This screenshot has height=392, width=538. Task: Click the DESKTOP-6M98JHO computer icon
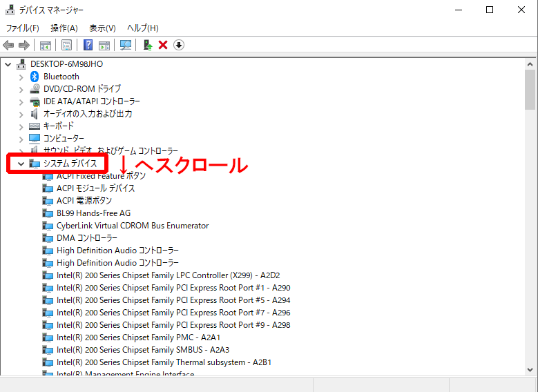coord(21,64)
